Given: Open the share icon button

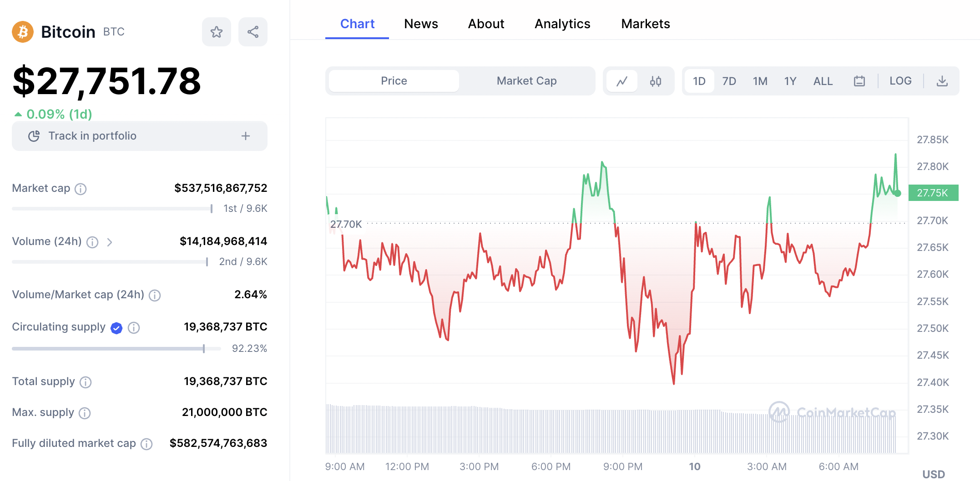Looking at the screenshot, I should [253, 32].
